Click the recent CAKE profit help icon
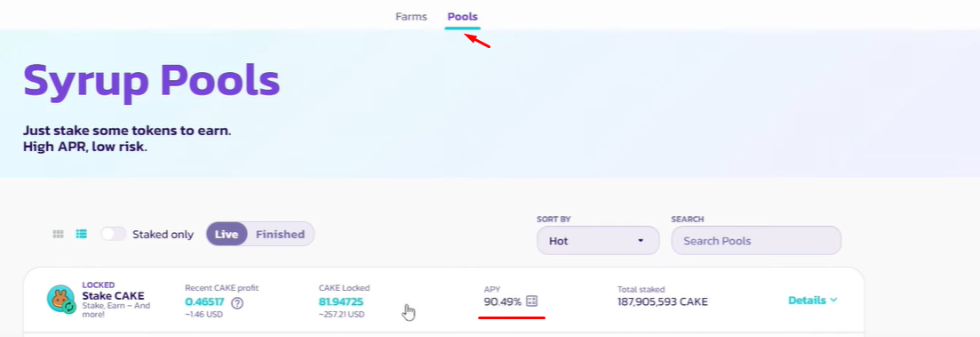The image size is (980, 337). (x=237, y=302)
